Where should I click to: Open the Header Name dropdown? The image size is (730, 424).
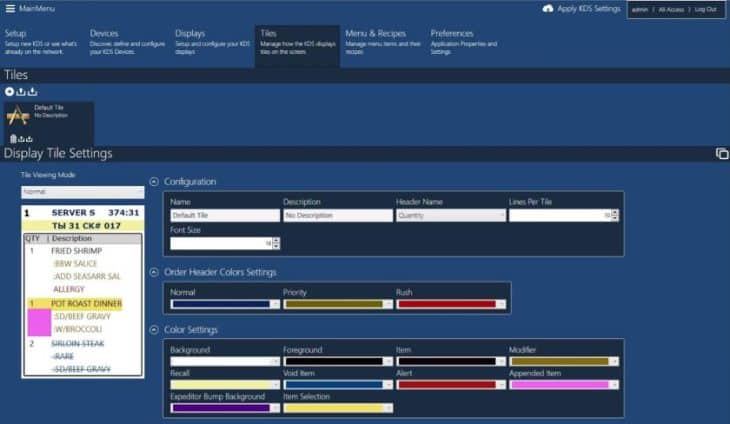tap(450, 215)
